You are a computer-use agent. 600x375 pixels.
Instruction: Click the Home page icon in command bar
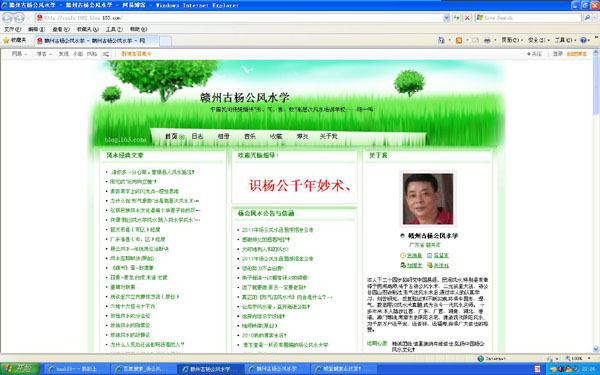coord(441,40)
